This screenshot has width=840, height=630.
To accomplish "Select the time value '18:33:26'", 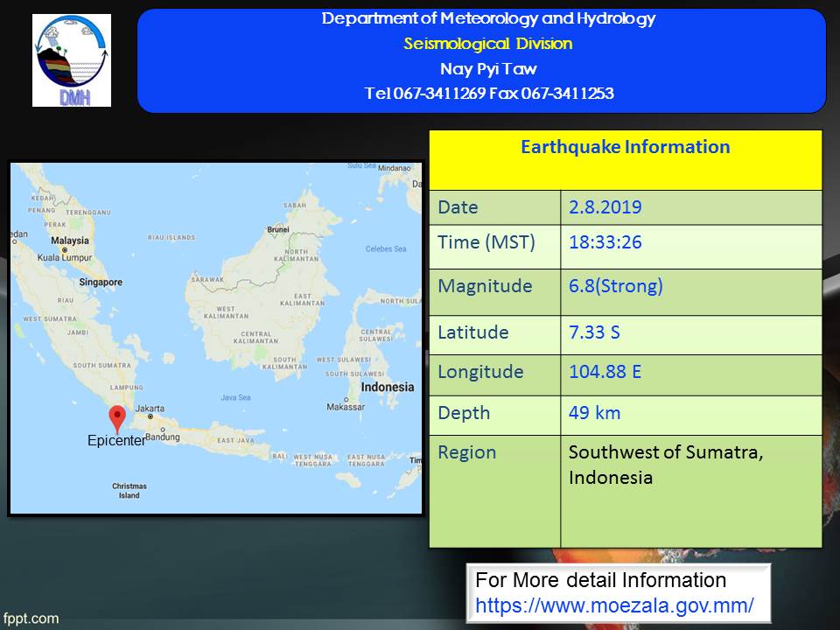I will coord(605,242).
